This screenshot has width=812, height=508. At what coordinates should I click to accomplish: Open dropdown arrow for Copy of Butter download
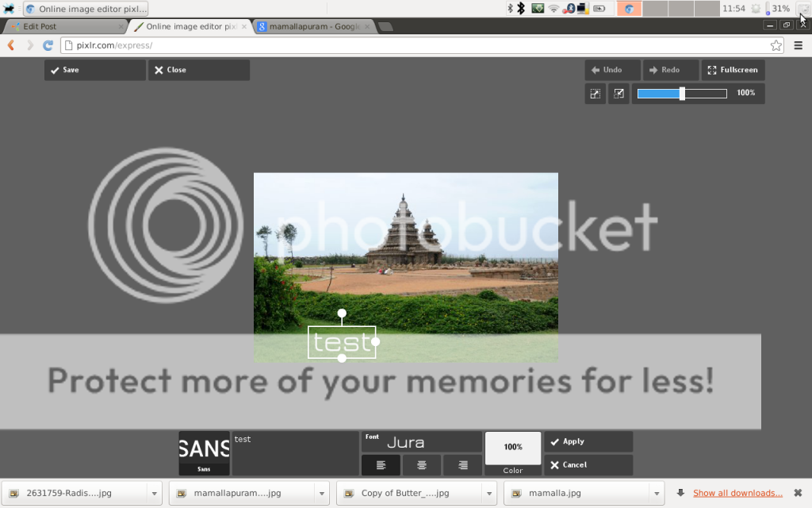489,493
